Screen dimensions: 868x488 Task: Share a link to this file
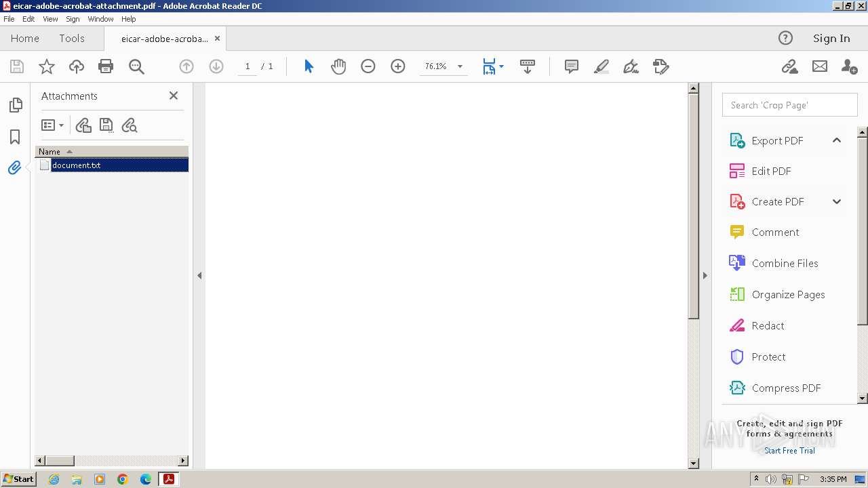point(789,66)
